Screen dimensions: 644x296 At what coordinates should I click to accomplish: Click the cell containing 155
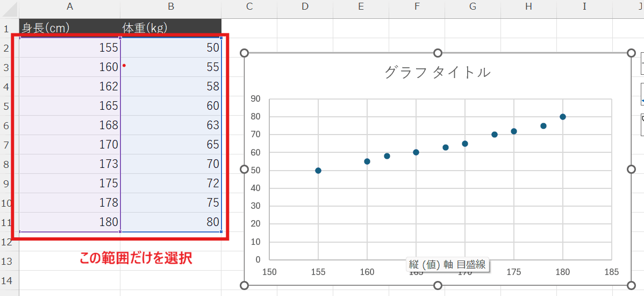[x=69, y=47]
